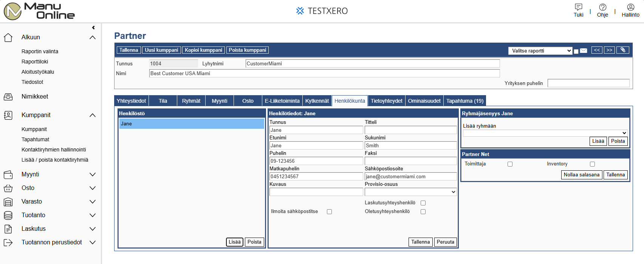The width and height of the screenshot is (644, 264).
Task: Click Uusi kumppani button
Action: 161,50
